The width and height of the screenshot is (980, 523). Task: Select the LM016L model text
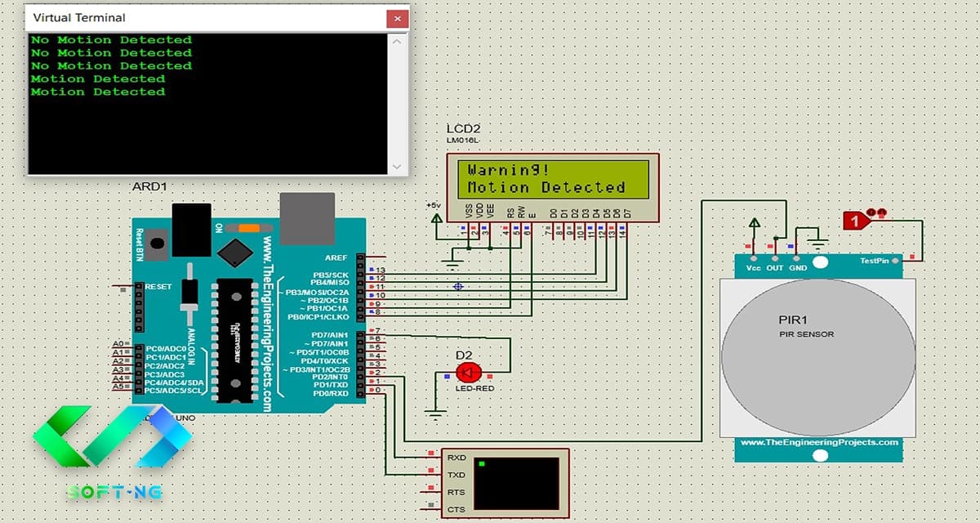coord(463,141)
